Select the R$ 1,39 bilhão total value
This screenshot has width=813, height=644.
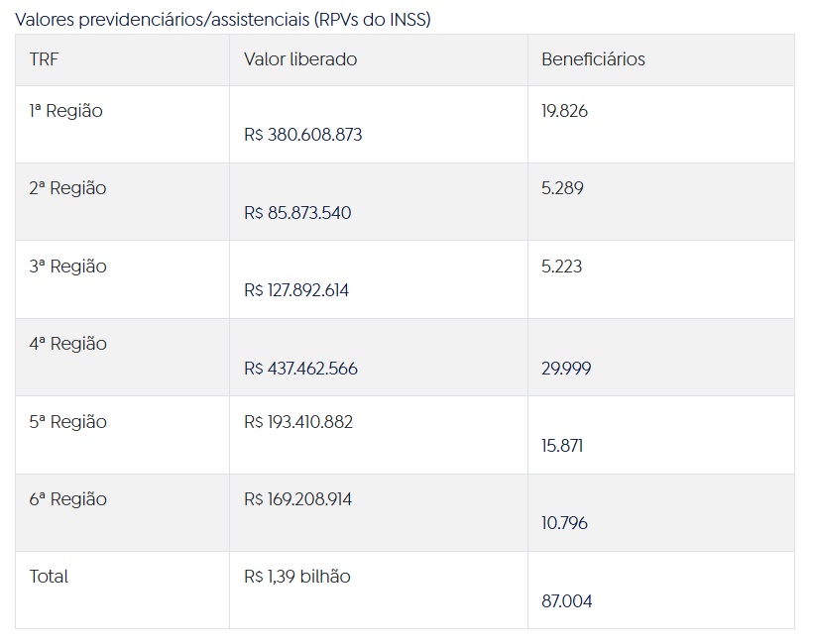point(297,577)
